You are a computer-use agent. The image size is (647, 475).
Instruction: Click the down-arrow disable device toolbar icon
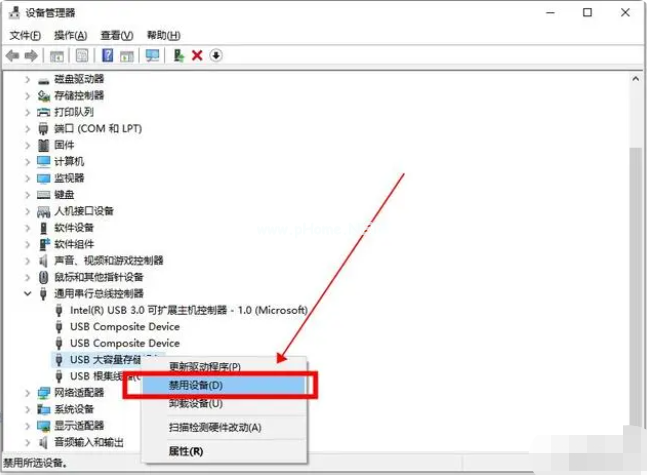216,55
